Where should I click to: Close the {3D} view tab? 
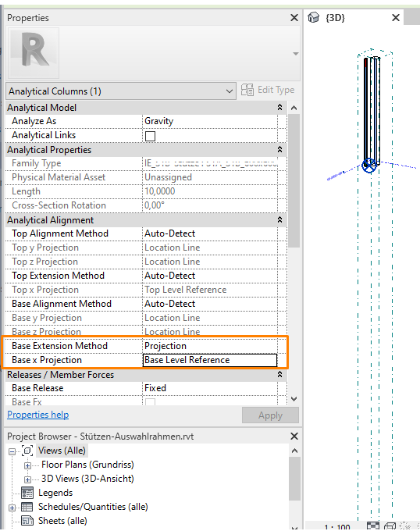click(x=396, y=18)
